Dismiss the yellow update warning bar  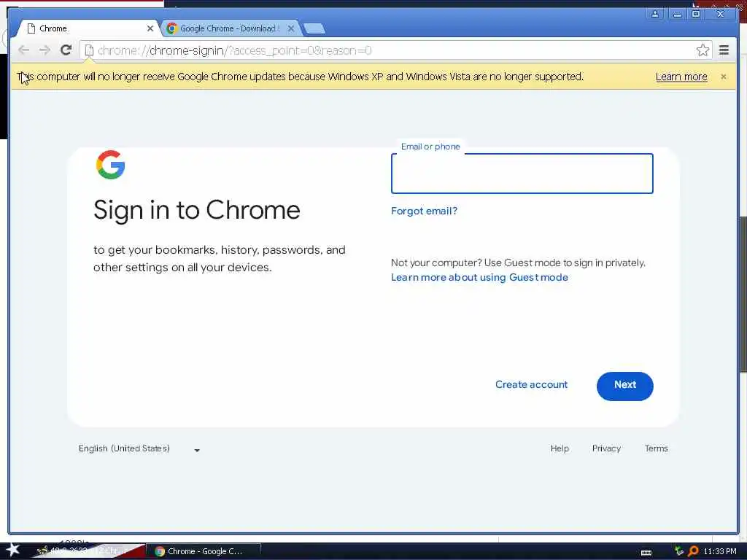723,76
